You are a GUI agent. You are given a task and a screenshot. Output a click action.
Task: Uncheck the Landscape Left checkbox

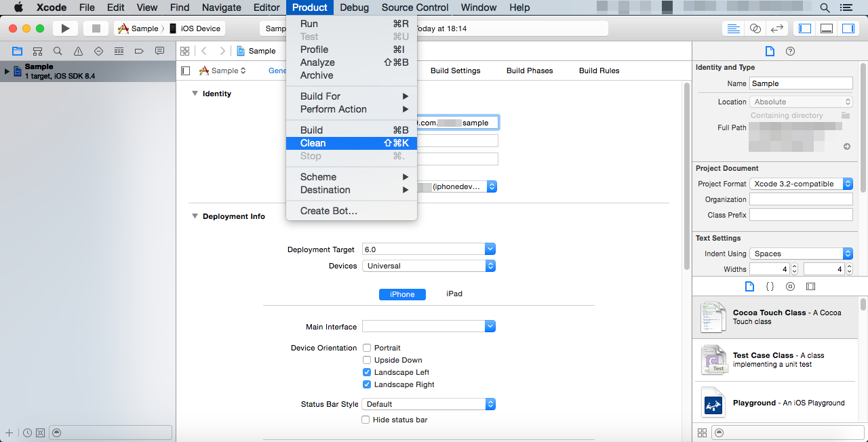(x=366, y=372)
